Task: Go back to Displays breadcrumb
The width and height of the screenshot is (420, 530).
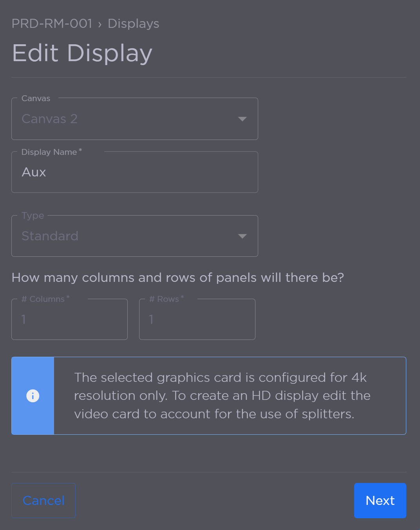Action: coord(133,24)
